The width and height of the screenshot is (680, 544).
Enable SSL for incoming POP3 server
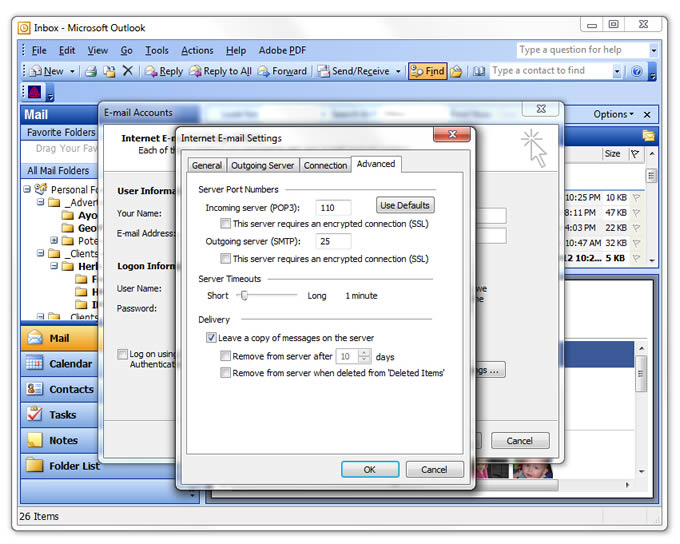[225, 224]
